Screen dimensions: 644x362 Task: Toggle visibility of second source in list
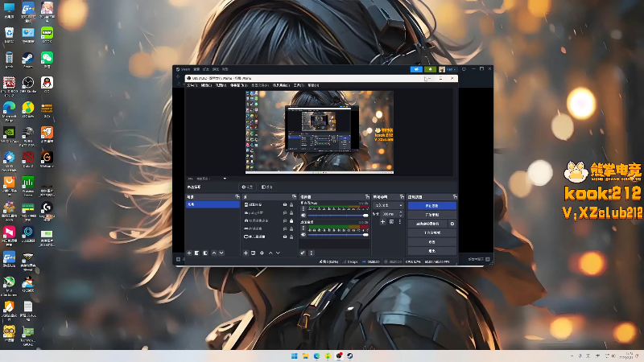285,212
